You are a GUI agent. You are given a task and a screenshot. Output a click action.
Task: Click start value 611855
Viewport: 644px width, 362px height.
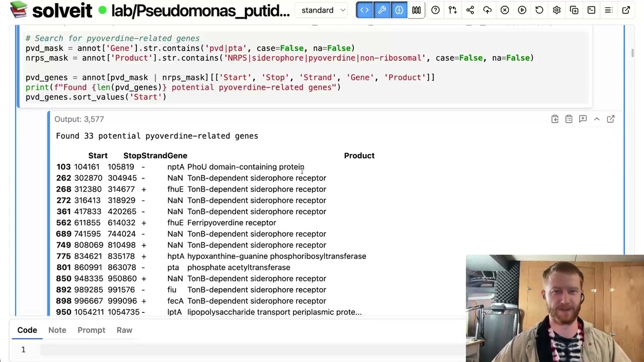87,223
